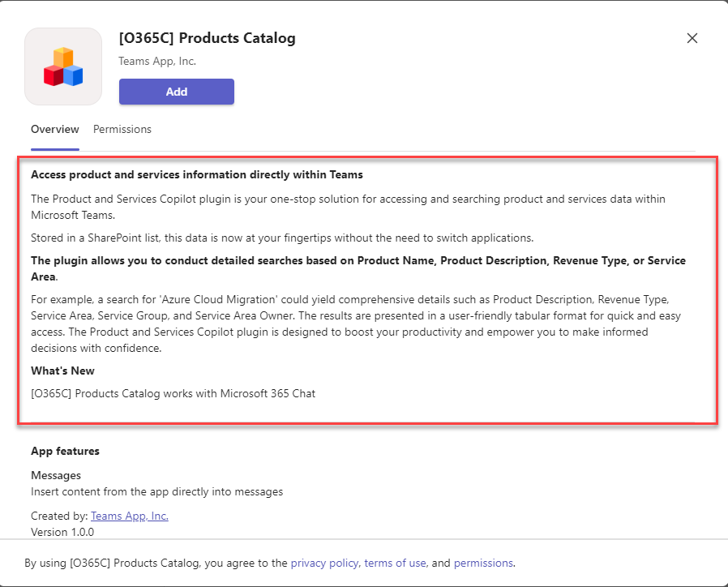Click the 'What's New' heading
Viewport: 728px width, 587px height.
(x=62, y=371)
